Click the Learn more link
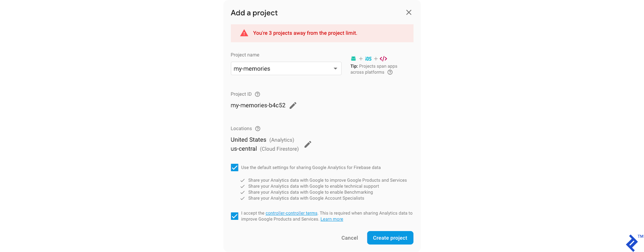This screenshot has width=644, height=252. (331, 219)
